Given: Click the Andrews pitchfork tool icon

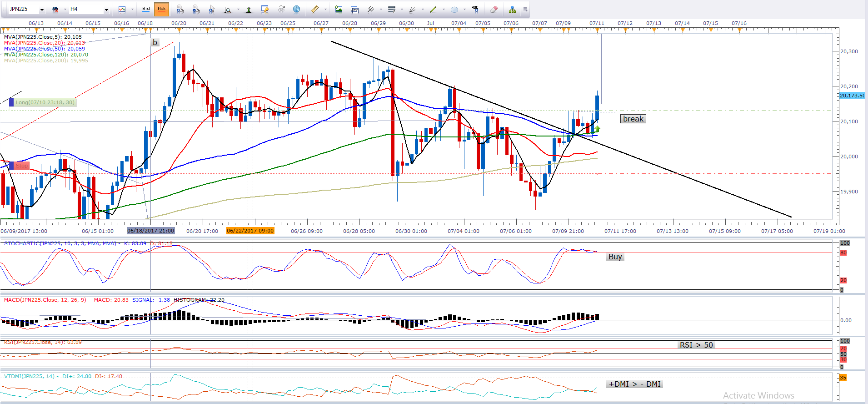Looking at the screenshot, I should (x=370, y=9).
